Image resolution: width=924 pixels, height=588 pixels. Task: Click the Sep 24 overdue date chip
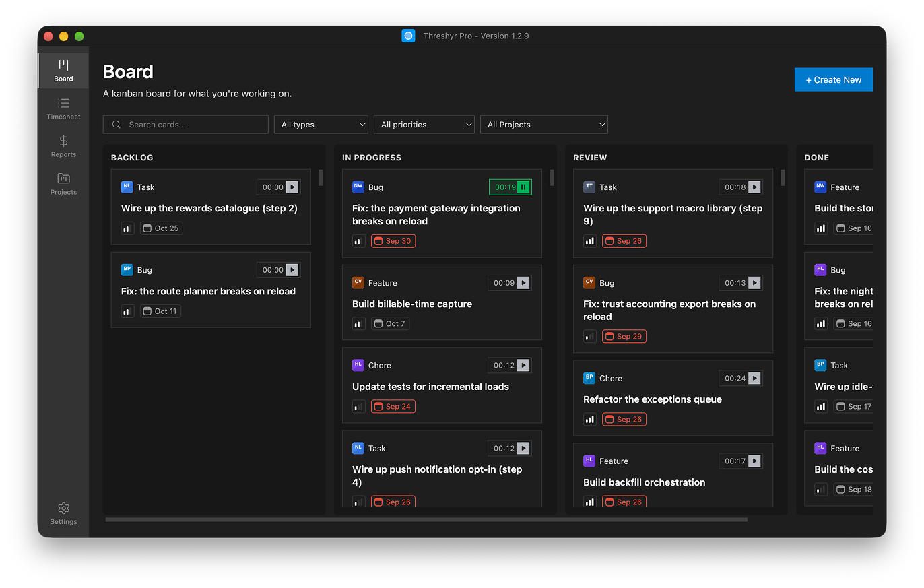pyautogui.click(x=393, y=407)
